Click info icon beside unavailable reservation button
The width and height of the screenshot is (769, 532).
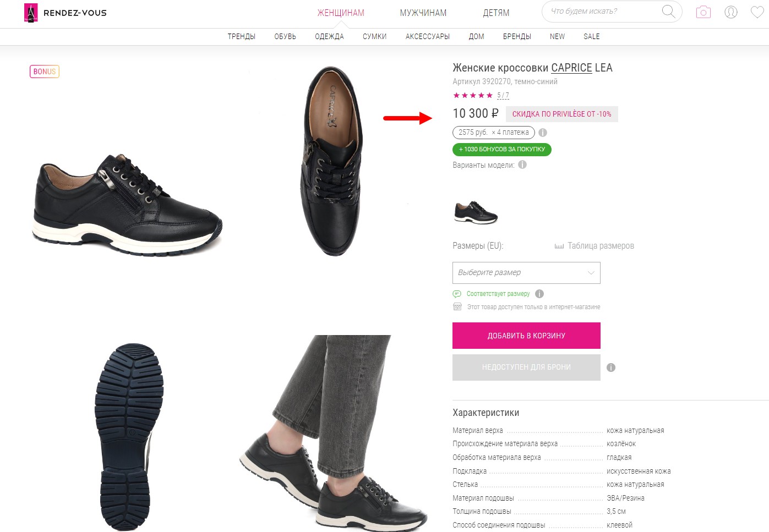click(611, 368)
